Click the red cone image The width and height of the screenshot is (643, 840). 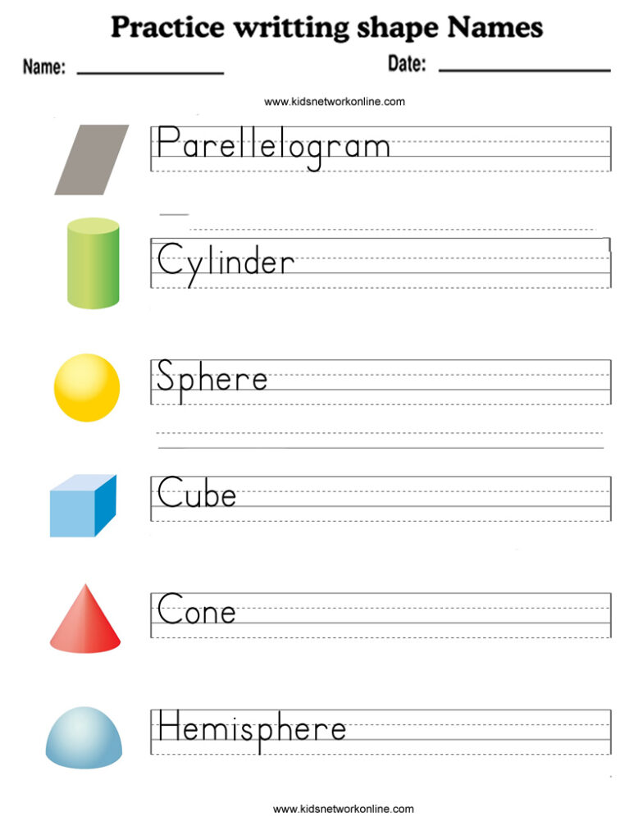pyautogui.click(x=85, y=619)
